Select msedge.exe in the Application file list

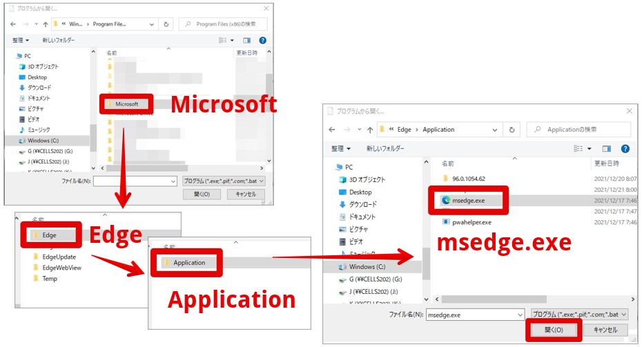(x=468, y=200)
